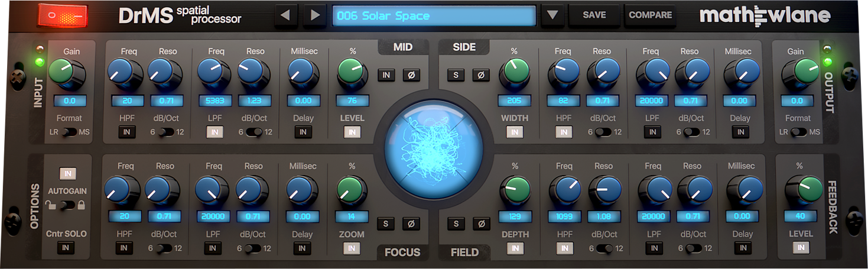This screenshot has height=269, width=868.
Task: Select the MID section label
Action: pyautogui.click(x=402, y=47)
